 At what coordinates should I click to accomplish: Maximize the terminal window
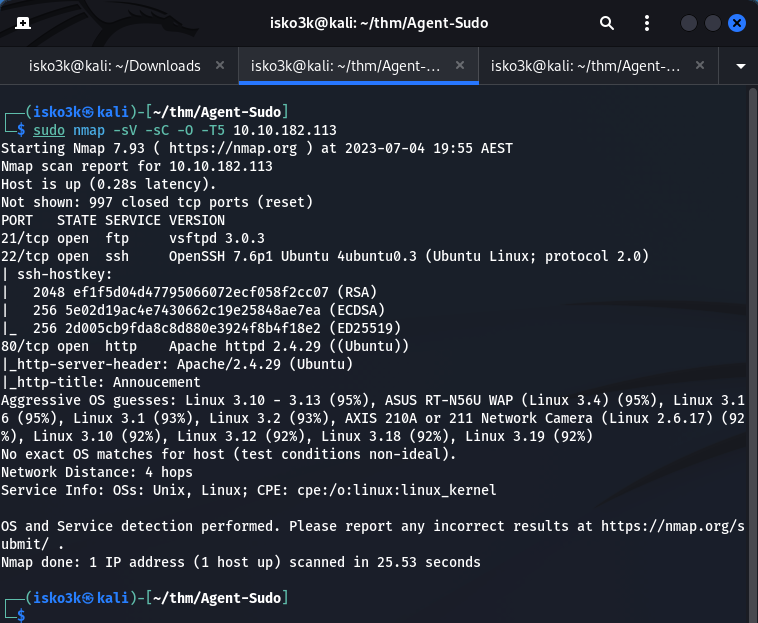[x=713, y=22]
